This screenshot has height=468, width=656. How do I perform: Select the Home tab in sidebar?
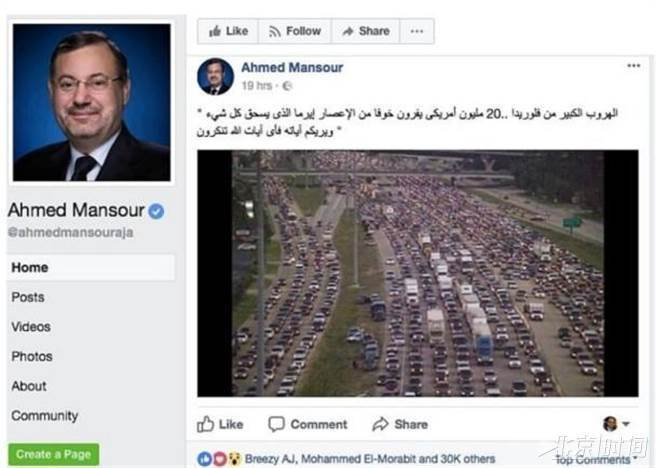pos(91,267)
